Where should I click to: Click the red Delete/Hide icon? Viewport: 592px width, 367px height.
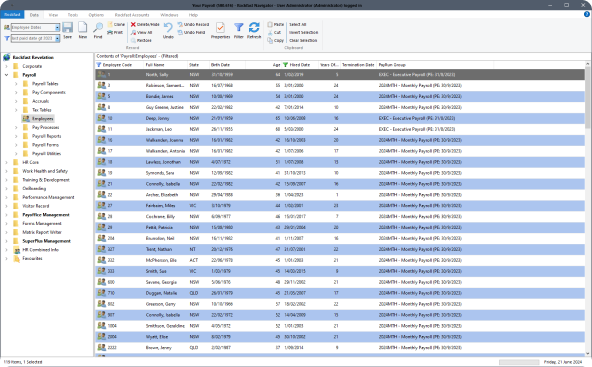tap(133, 24)
